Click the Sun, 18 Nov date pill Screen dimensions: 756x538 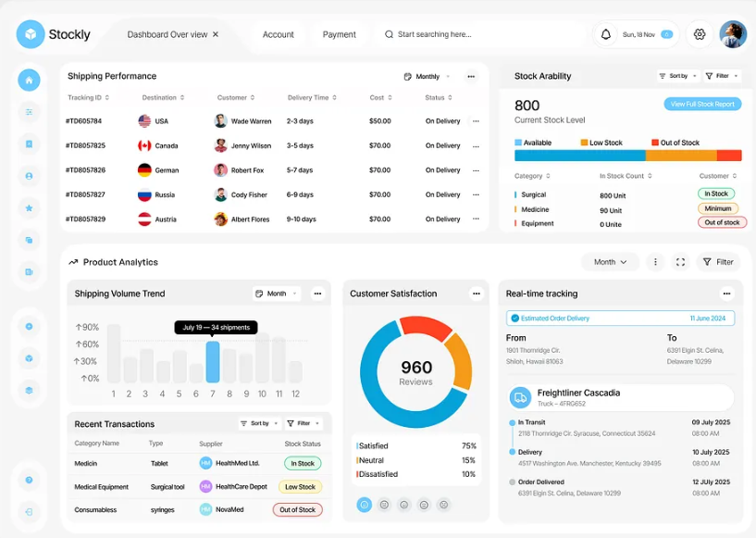648,34
